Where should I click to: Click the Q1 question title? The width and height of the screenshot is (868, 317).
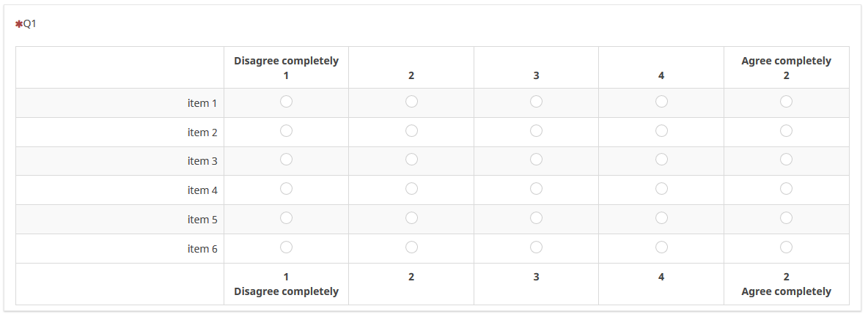30,24
